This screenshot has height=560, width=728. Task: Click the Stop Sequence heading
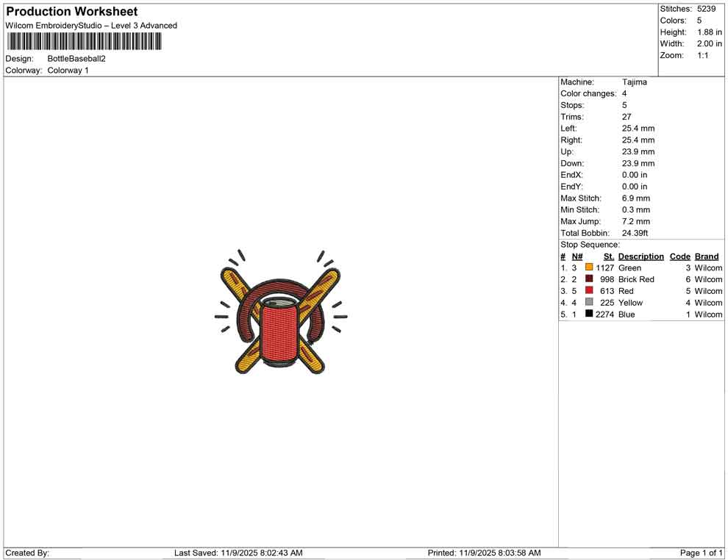(x=590, y=245)
